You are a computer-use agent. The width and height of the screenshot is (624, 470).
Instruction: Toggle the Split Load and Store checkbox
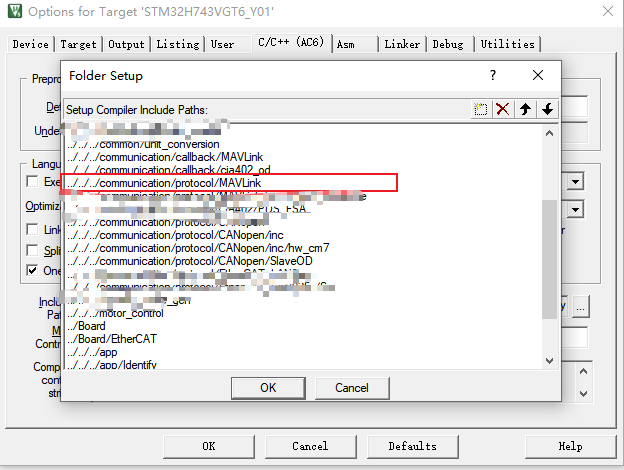[32, 250]
